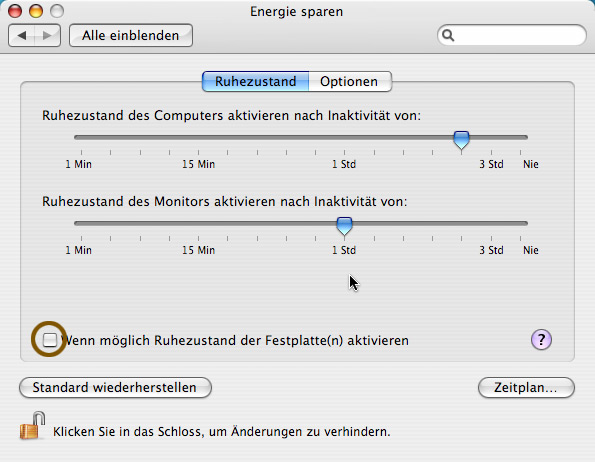Click the red close window button
This screenshot has width=595, height=462.
click(15, 11)
